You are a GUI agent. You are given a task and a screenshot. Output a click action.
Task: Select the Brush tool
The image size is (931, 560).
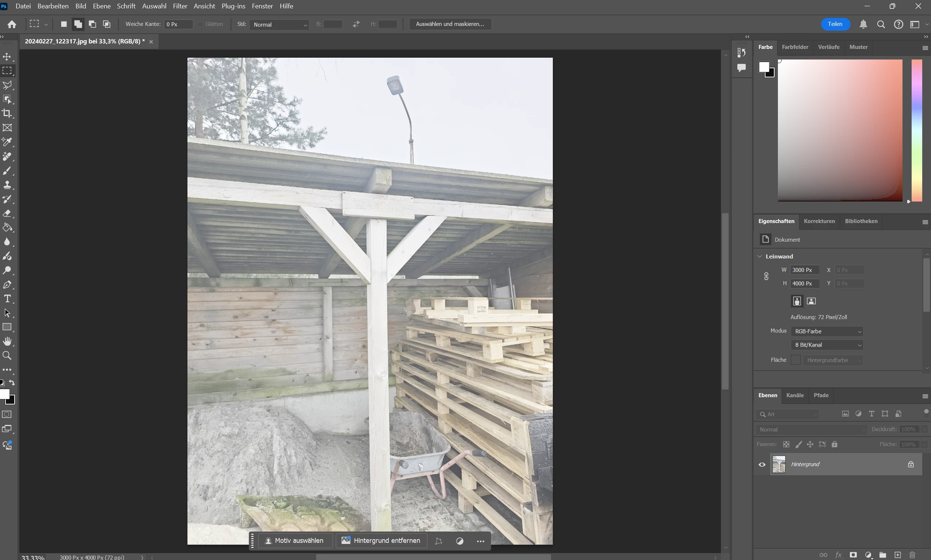point(7,170)
